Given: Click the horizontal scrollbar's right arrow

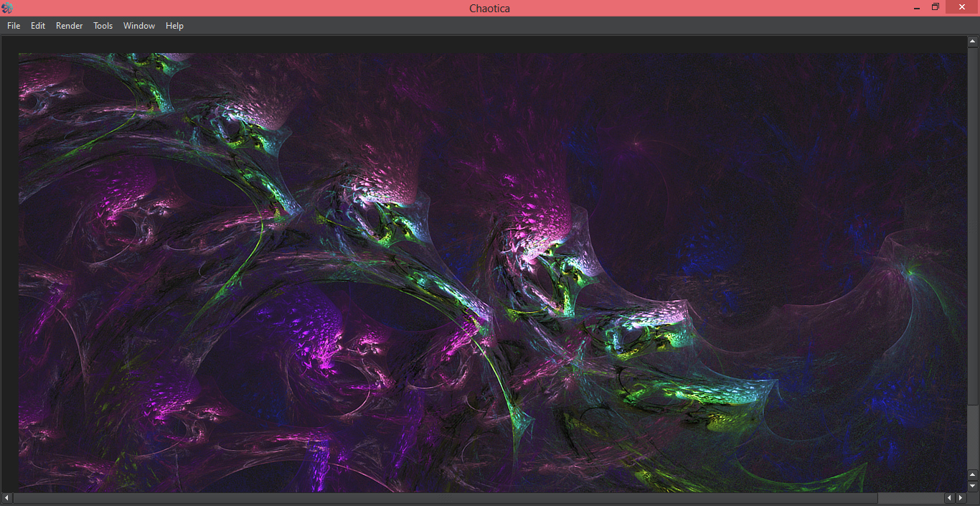Looking at the screenshot, I should [x=961, y=497].
